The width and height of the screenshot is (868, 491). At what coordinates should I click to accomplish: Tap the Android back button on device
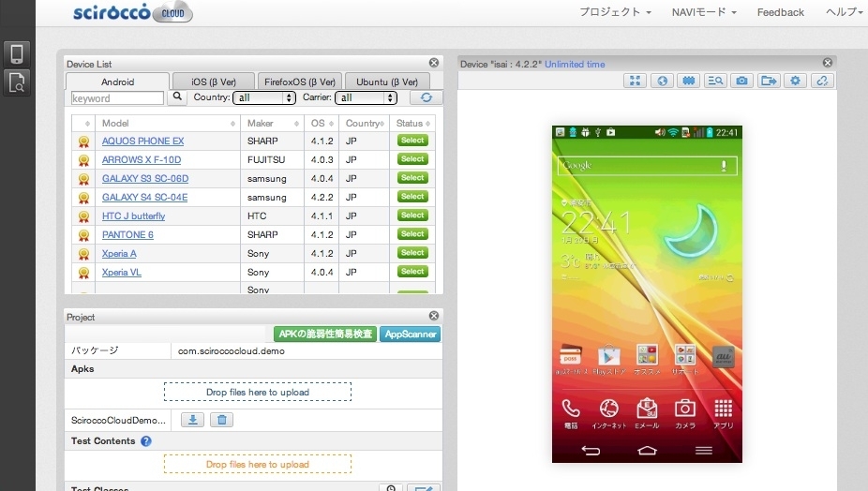(591, 450)
